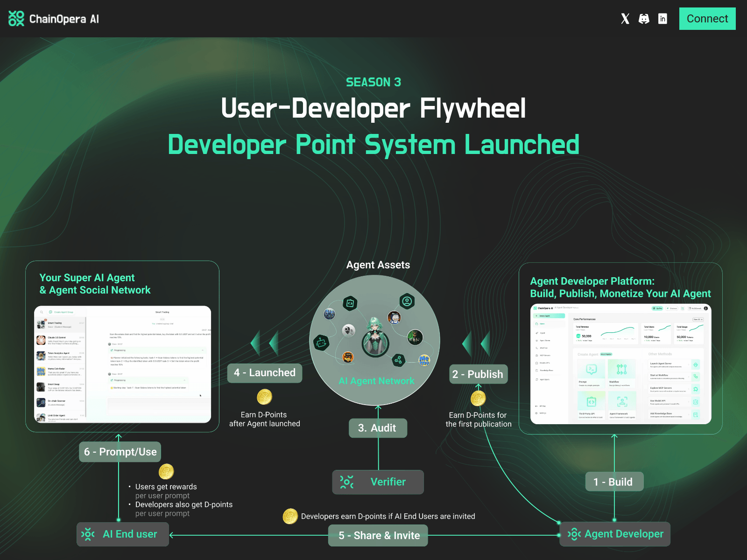Image resolution: width=747 pixels, height=560 pixels.
Task: Select the Workflow card under Create Agent
Action: point(621,374)
